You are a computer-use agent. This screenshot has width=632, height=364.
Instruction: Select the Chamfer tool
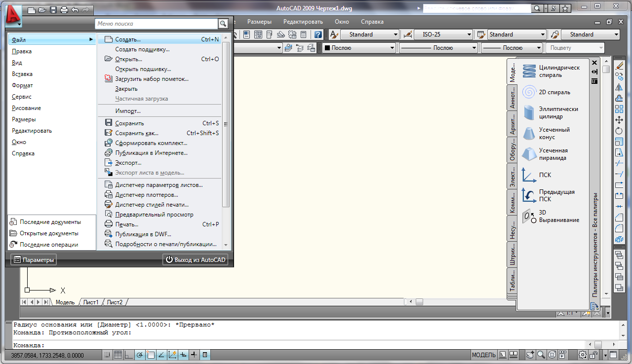[x=619, y=218]
